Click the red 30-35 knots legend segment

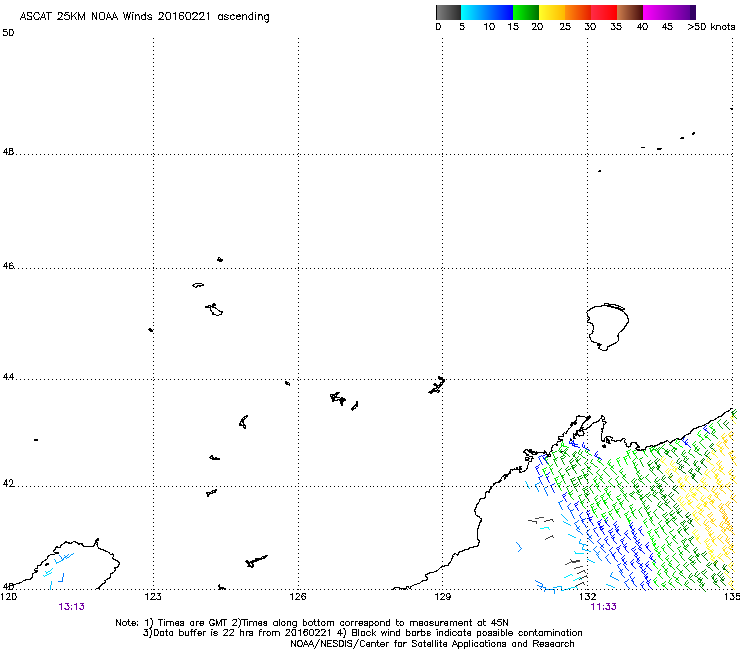(604, 12)
